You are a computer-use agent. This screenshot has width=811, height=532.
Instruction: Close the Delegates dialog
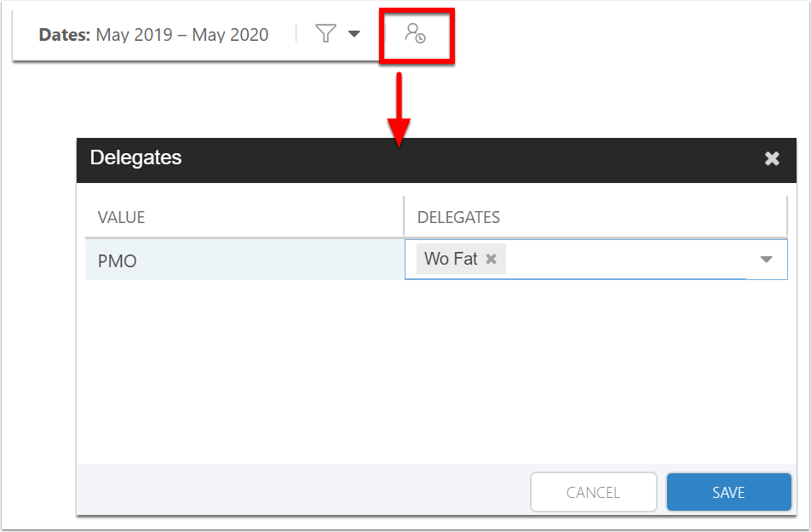click(x=772, y=158)
